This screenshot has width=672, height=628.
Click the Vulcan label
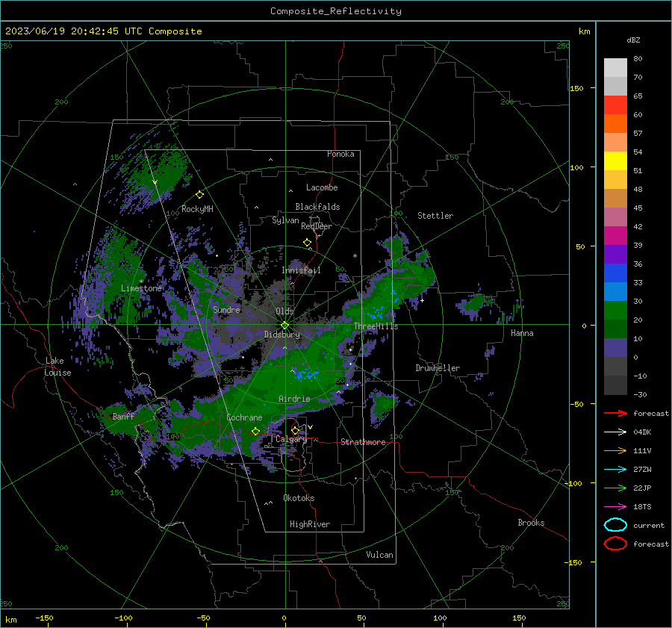coord(379,555)
